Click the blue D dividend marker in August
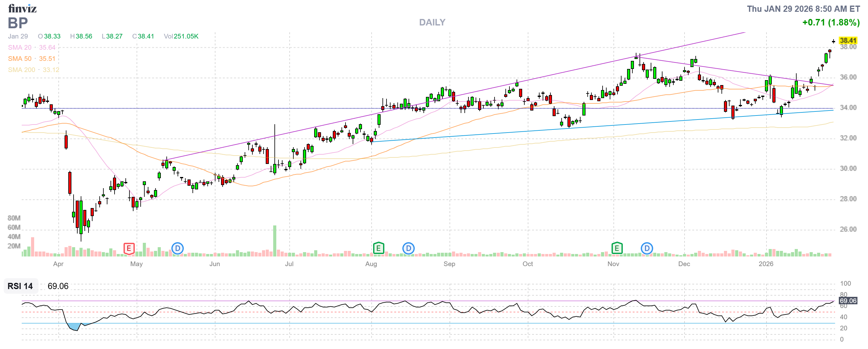Image resolution: width=868 pixels, height=349 pixels. click(x=409, y=249)
